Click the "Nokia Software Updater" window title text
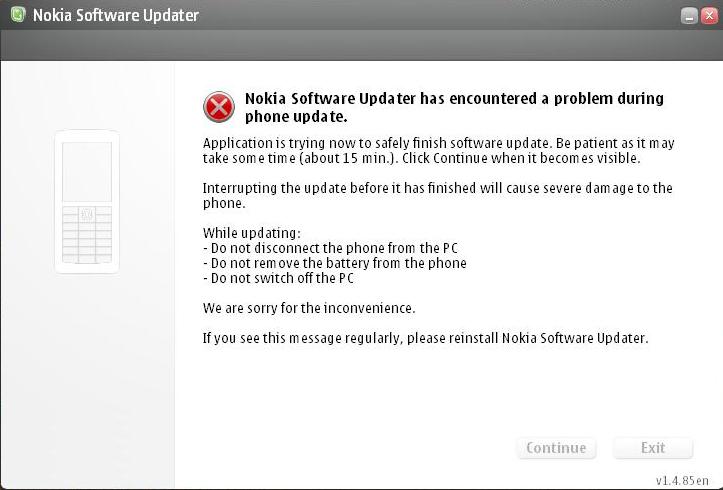Viewport: 723px width, 490px height. (116, 15)
